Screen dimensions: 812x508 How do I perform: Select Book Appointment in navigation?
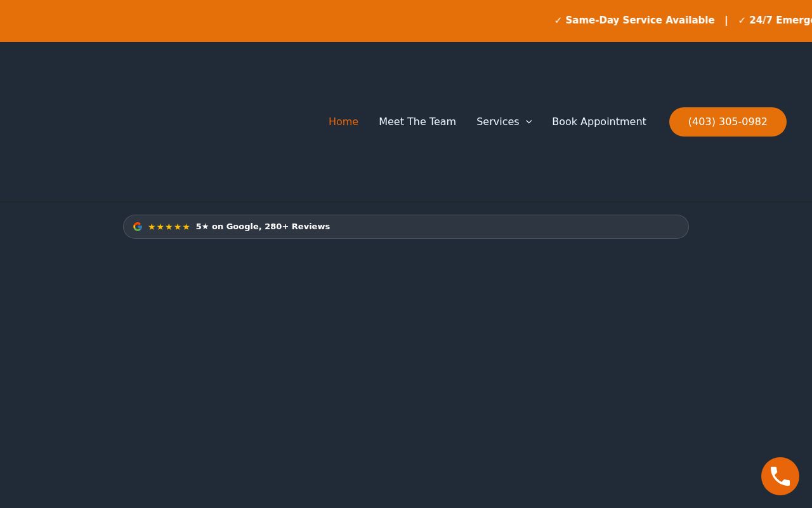click(599, 121)
